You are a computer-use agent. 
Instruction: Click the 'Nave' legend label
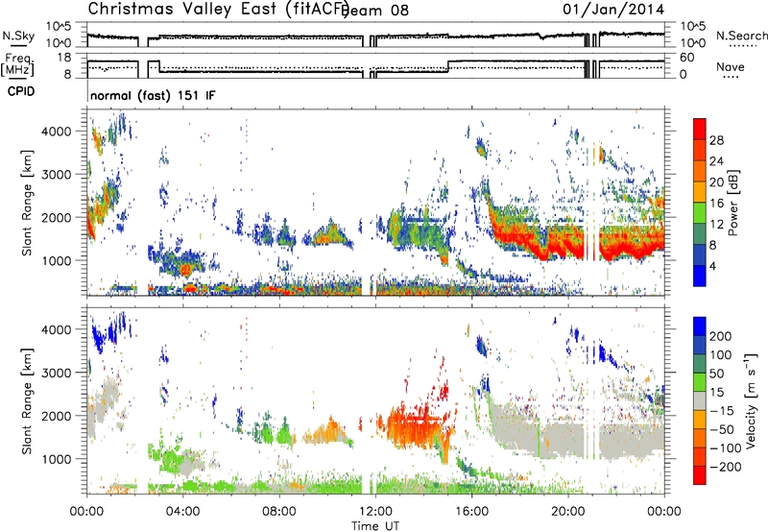click(x=730, y=66)
